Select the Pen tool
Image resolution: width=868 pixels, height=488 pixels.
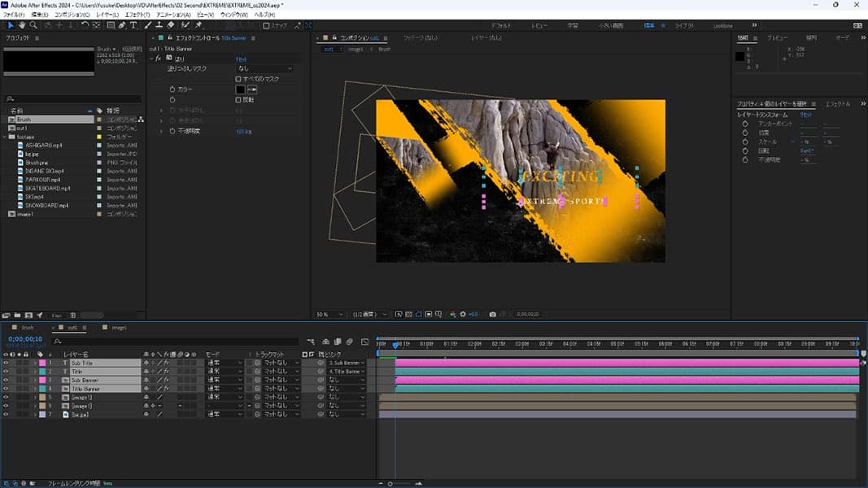tap(122, 25)
